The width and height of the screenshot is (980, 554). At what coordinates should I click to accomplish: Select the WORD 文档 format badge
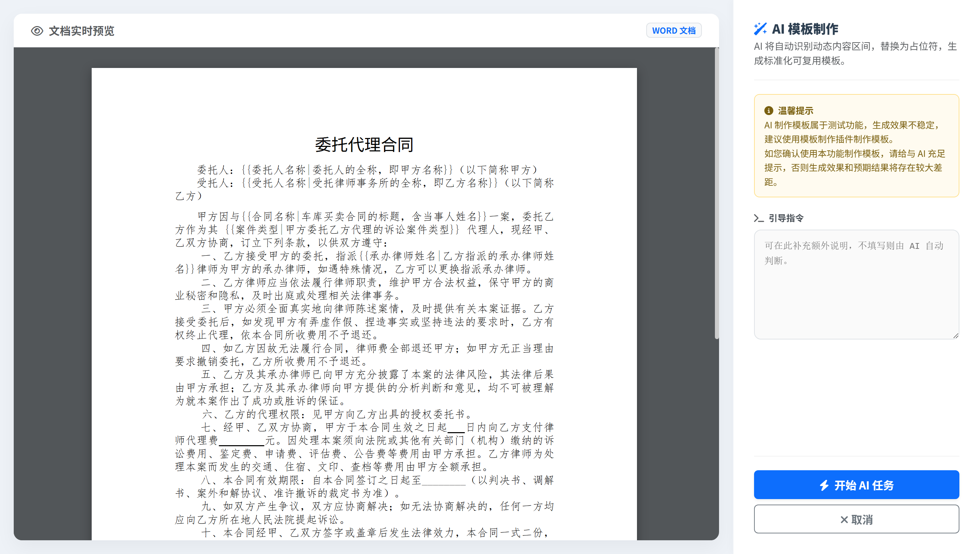point(674,31)
